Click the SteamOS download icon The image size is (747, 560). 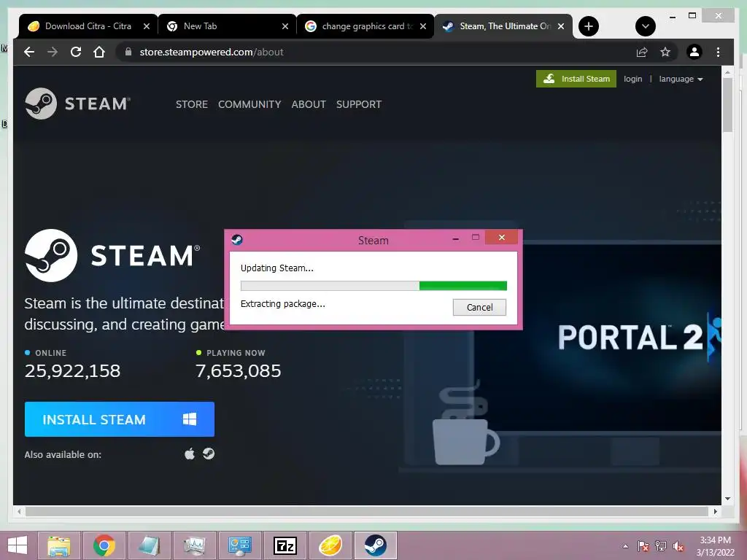(209, 454)
